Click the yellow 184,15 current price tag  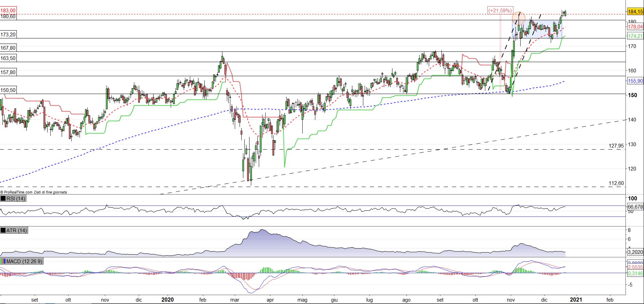[635, 12]
